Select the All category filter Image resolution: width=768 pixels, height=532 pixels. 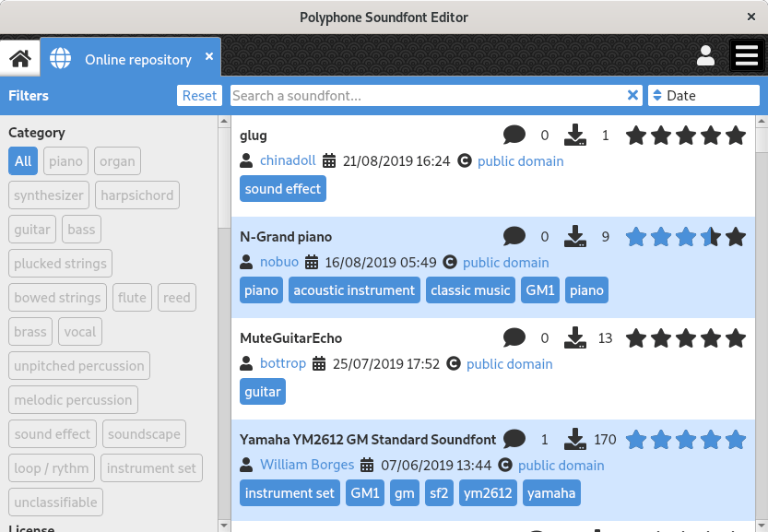tap(22, 160)
